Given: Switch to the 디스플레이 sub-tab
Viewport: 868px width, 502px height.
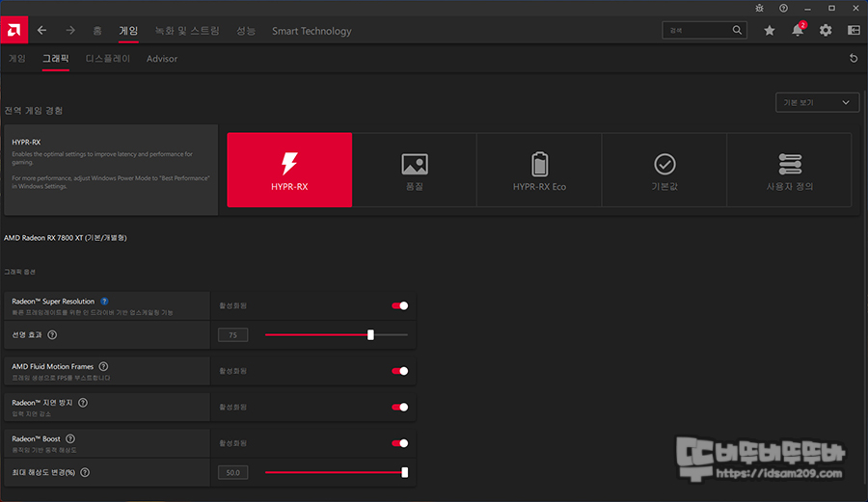Looking at the screenshot, I should pyautogui.click(x=108, y=59).
